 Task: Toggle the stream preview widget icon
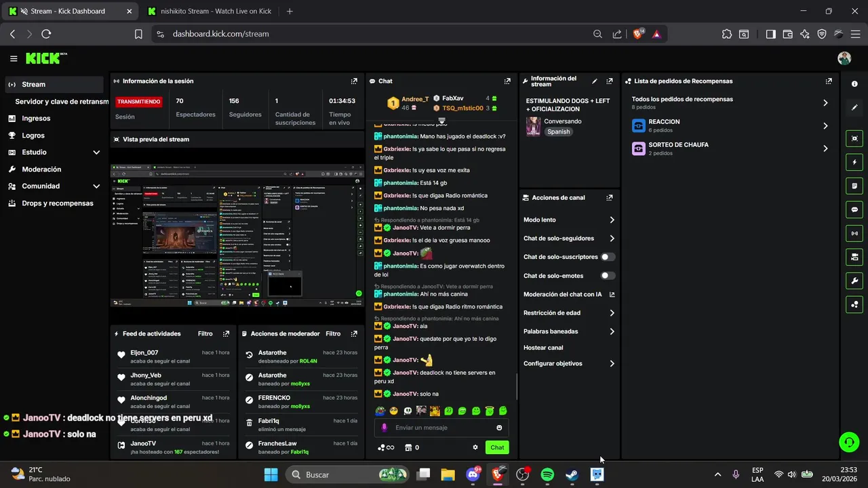click(854, 138)
